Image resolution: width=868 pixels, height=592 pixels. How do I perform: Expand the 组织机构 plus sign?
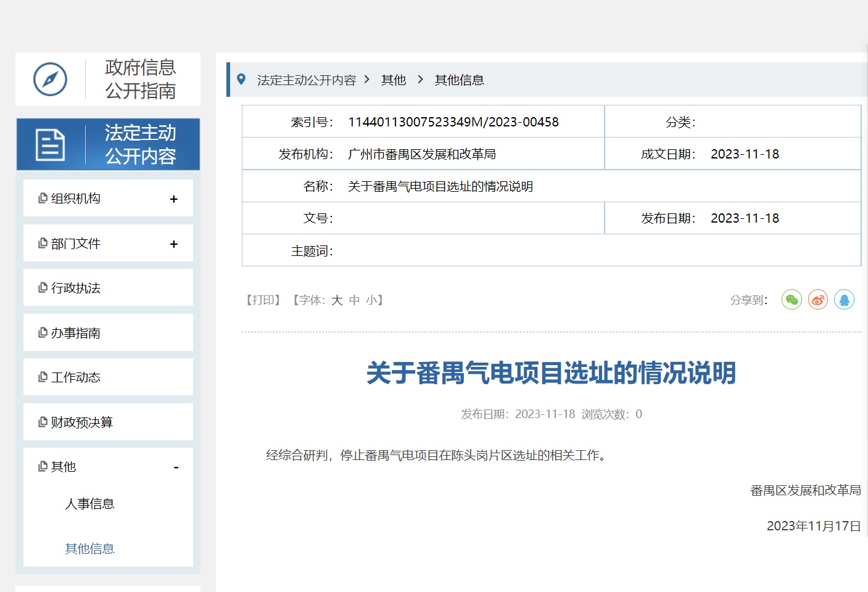[x=173, y=199]
